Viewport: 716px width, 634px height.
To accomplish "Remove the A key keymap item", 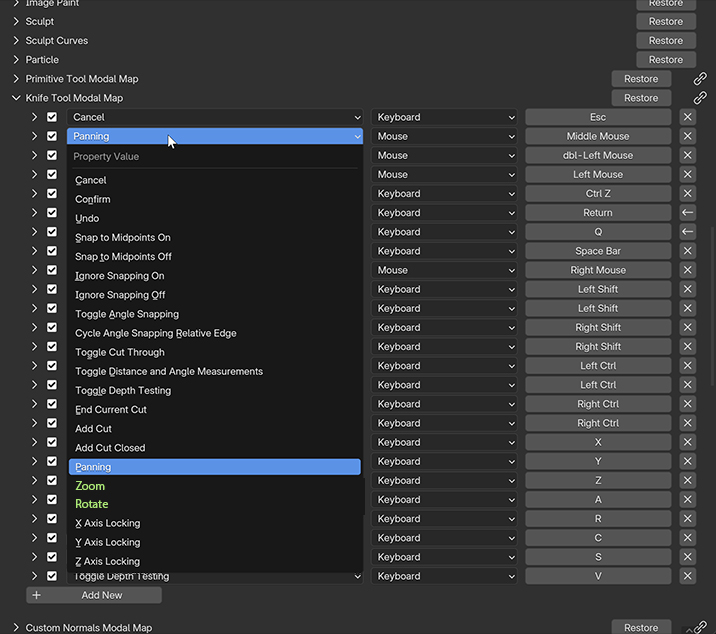I will (687, 500).
